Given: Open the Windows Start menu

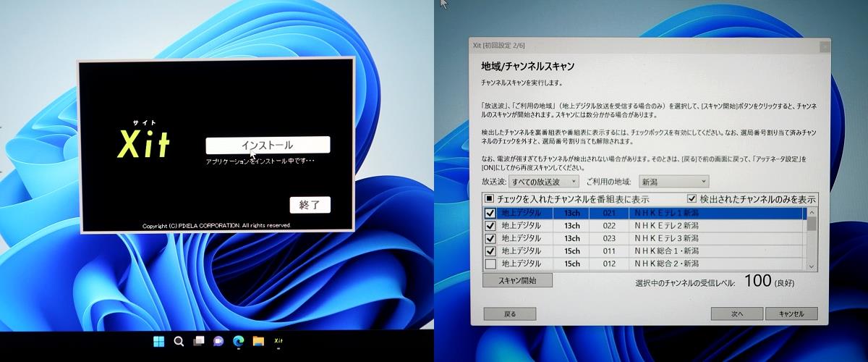Looking at the screenshot, I should click(x=158, y=341).
